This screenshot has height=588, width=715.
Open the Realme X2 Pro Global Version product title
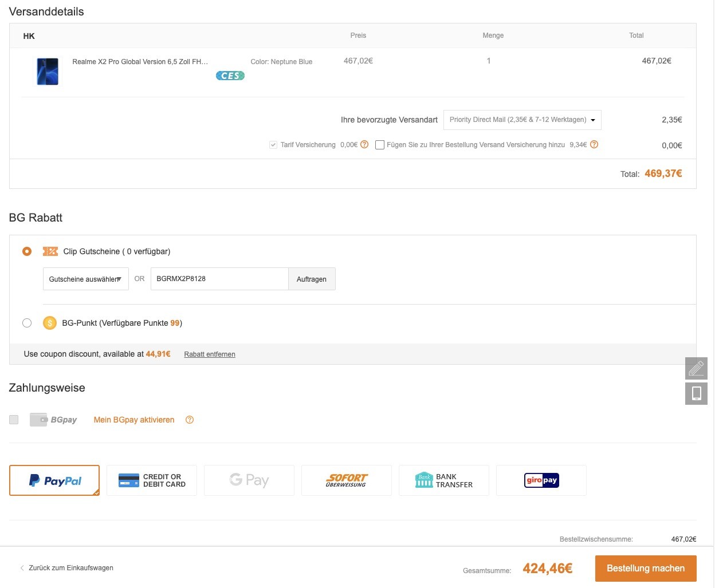(x=140, y=62)
